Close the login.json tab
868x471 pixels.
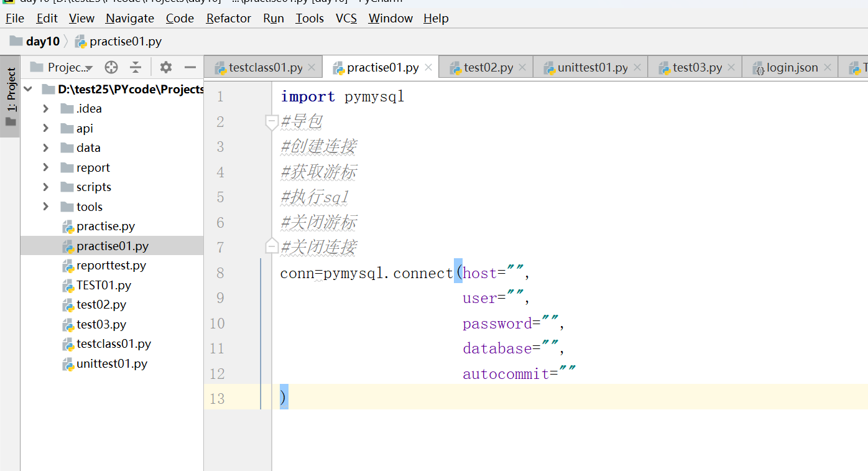[827, 67]
